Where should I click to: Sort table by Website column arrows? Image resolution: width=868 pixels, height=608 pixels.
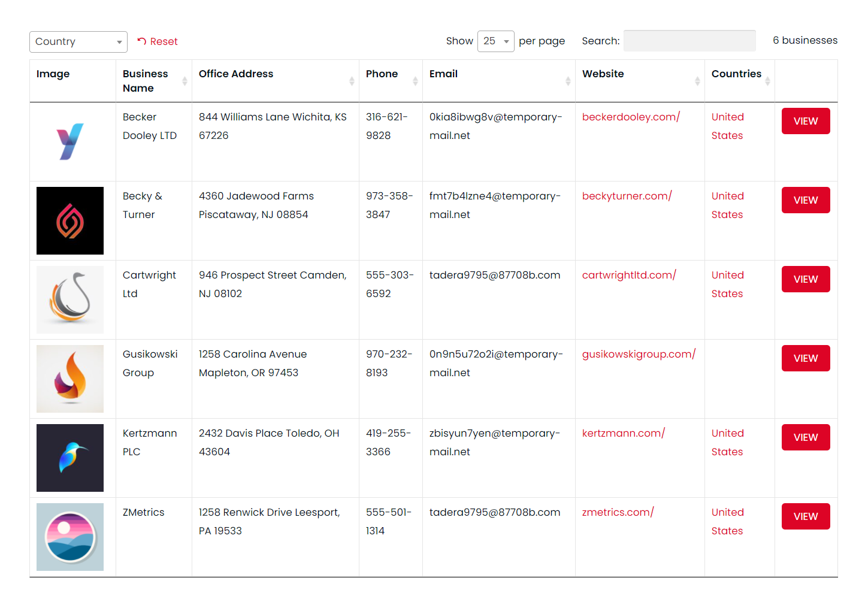coord(697,81)
